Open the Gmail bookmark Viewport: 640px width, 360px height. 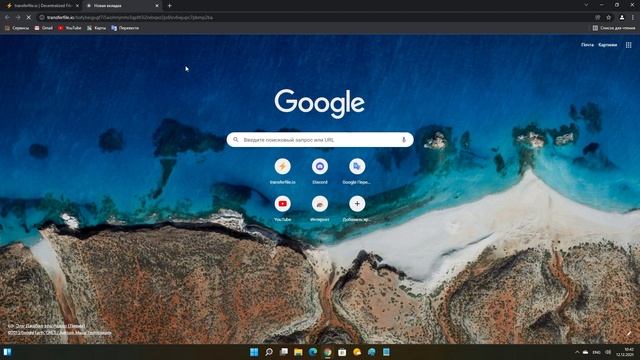click(x=44, y=28)
